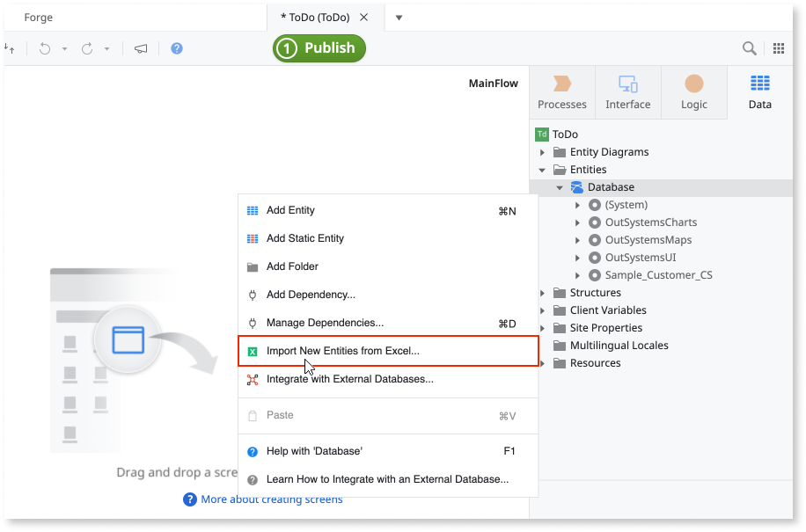This screenshot has height=532, width=806.
Task: Click the undo arrow icon
Action: (x=45, y=48)
